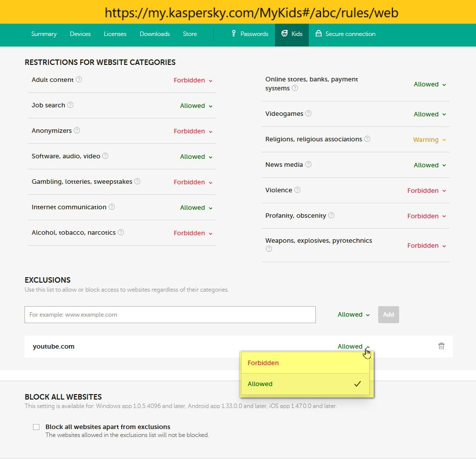476x459 pixels.
Task: Change Alcohol, tobacco, narcotics restriction
Action: 193,234
